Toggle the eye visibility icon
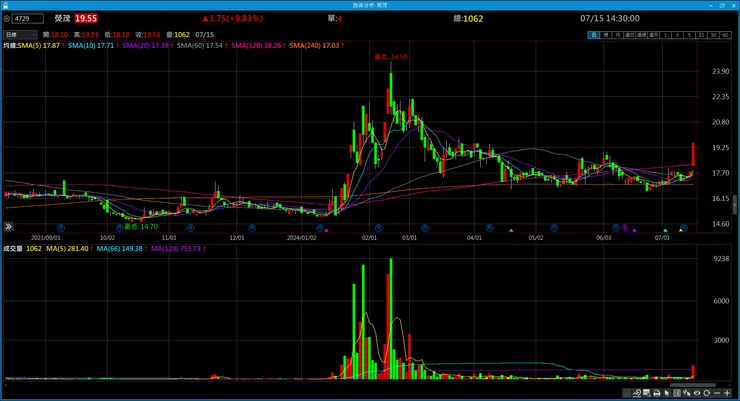Image resolution: width=740 pixels, height=401 pixels. click(x=697, y=393)
